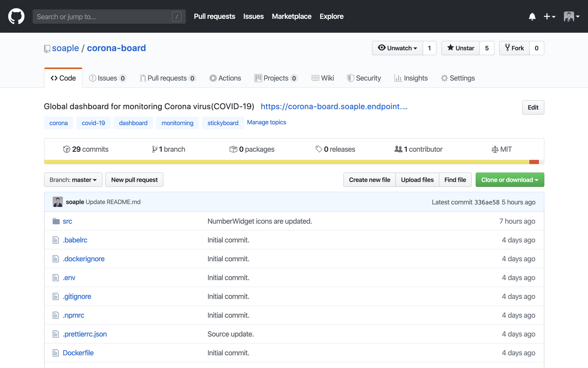Click the yellow language bar
This screenshot has width=588, height=368.
coord(285,162)
